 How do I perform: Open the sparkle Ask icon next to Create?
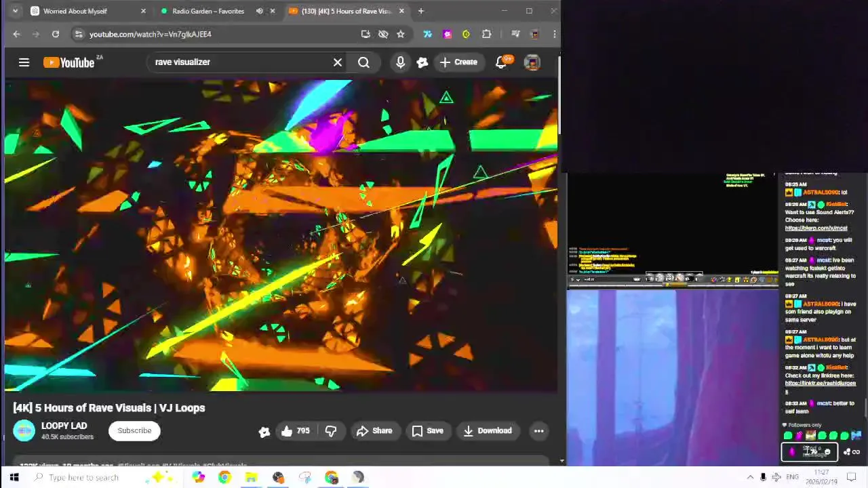[x=422, y=62]
